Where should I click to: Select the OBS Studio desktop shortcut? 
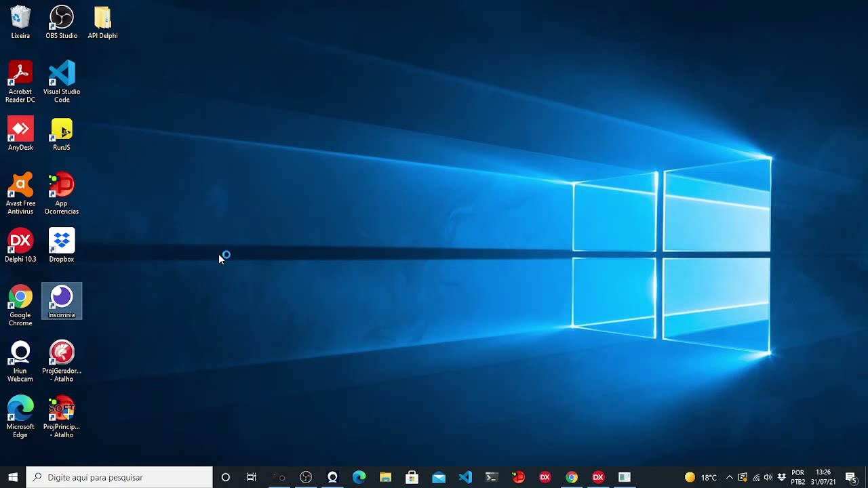[x=61, y=22]
